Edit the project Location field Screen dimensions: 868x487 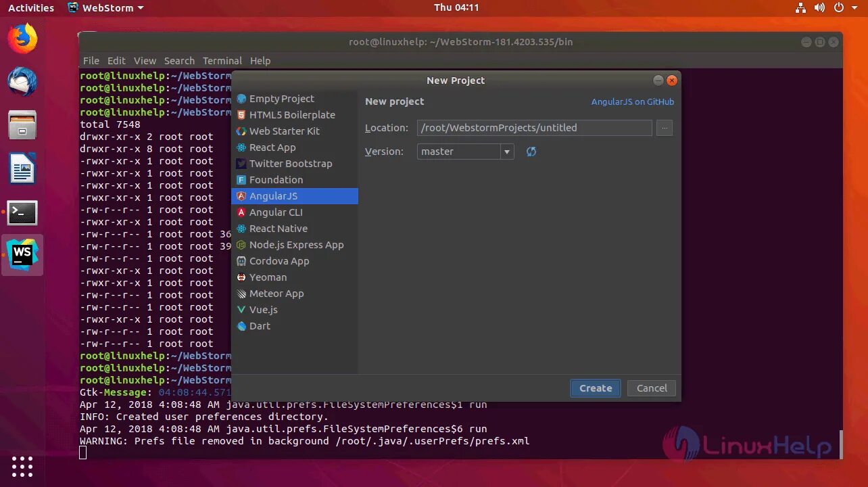[534, 128]
